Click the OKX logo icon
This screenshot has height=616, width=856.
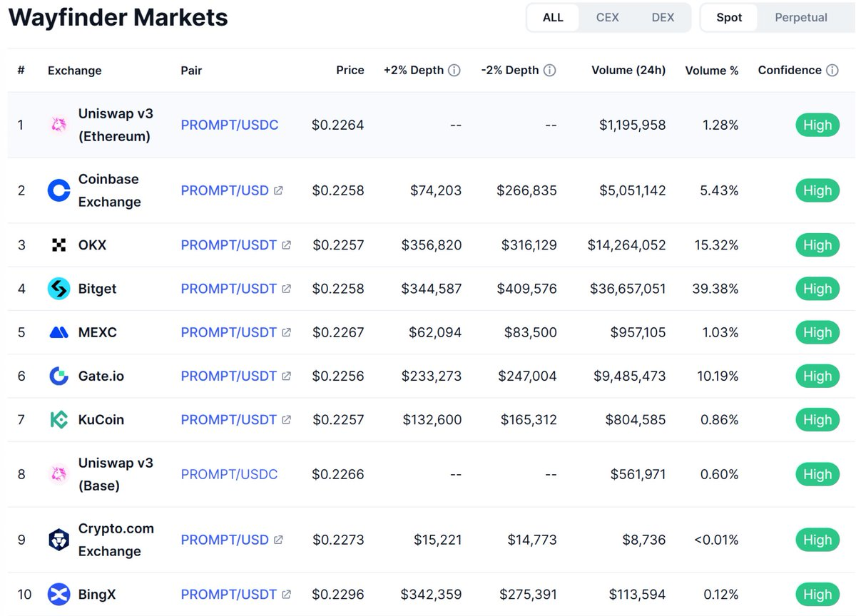pos(58,245)
